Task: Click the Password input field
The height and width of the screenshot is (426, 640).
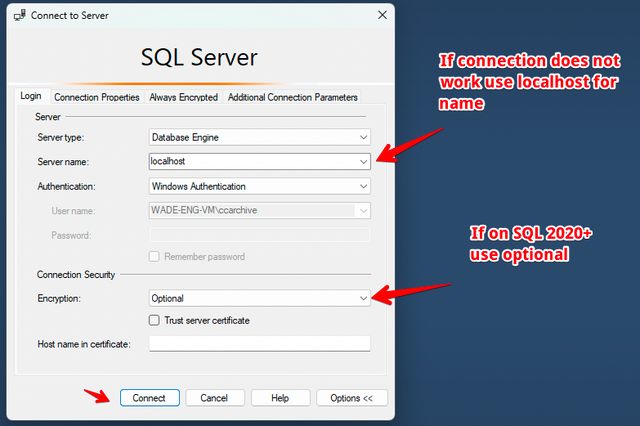Action: pyautogui.click(x=260, y=235)
